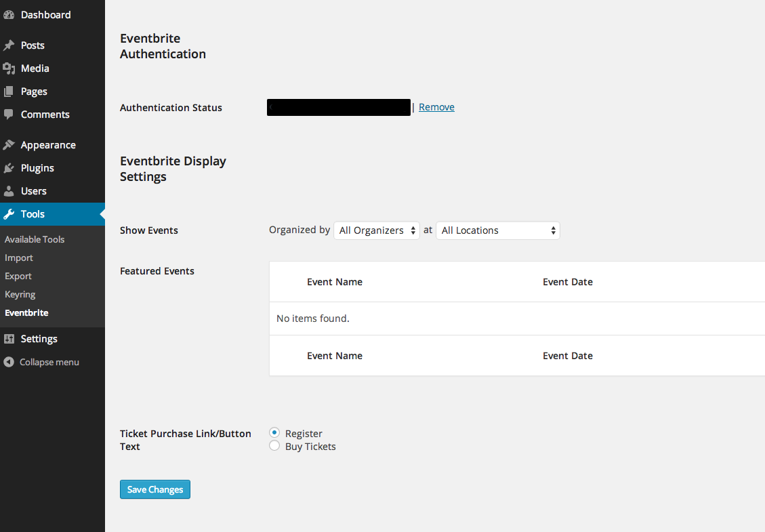The width and height of the screenshot is (765, 532).
Task: Click the Settings sliders icon
Action: (x=9, y=339)
